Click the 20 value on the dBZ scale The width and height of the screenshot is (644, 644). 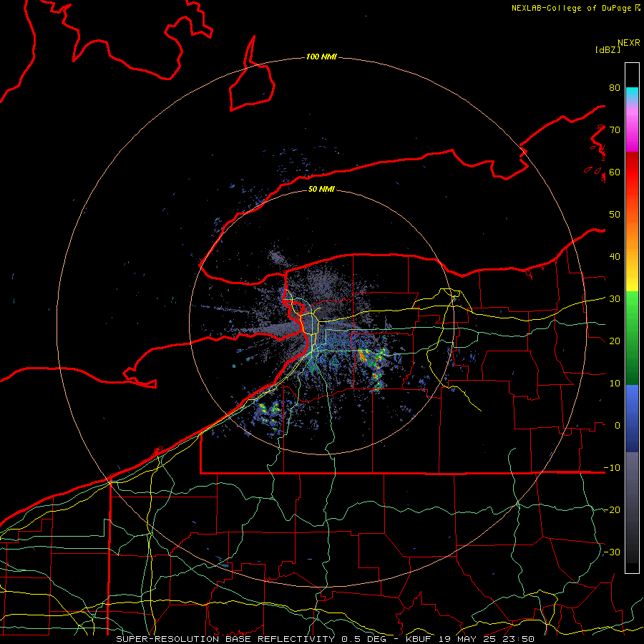pos(615,341)
